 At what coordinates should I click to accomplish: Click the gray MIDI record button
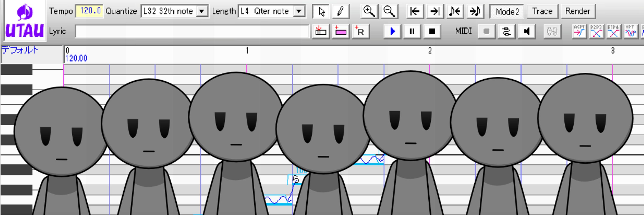[486, 32]
